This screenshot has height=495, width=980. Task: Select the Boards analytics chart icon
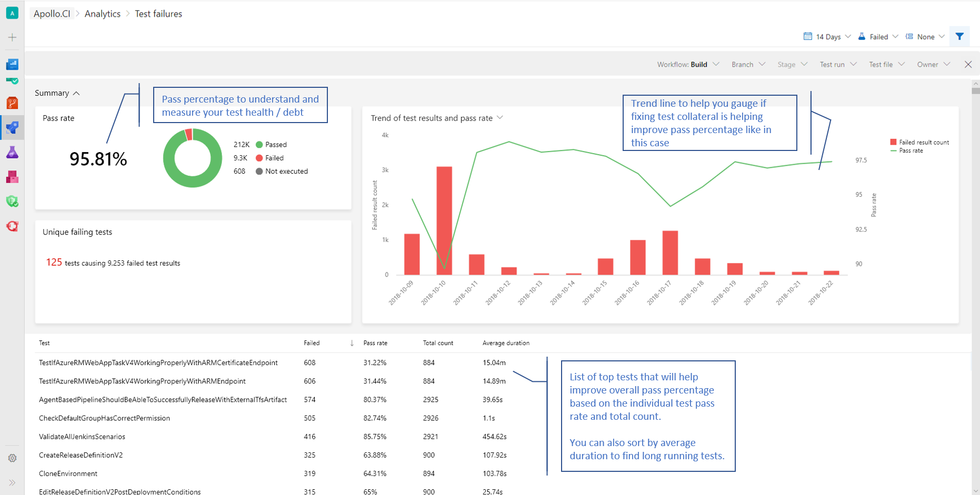coord(12,64)
